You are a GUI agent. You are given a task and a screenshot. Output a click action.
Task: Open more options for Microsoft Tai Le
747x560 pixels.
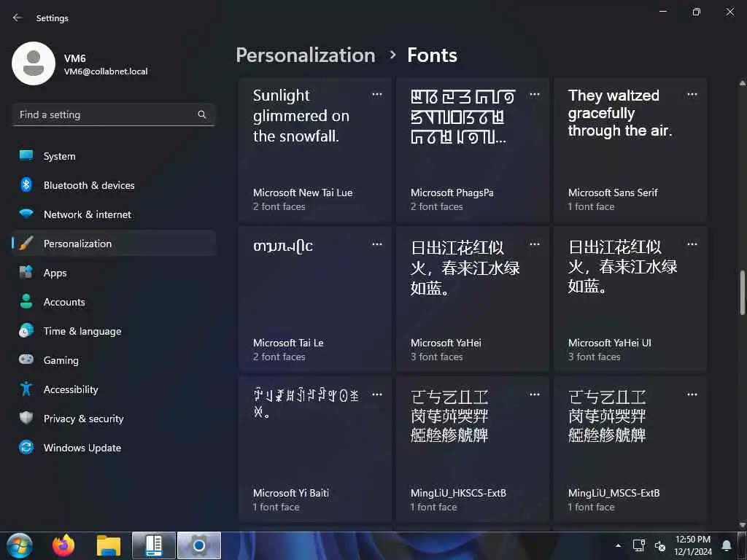point(377,244)
